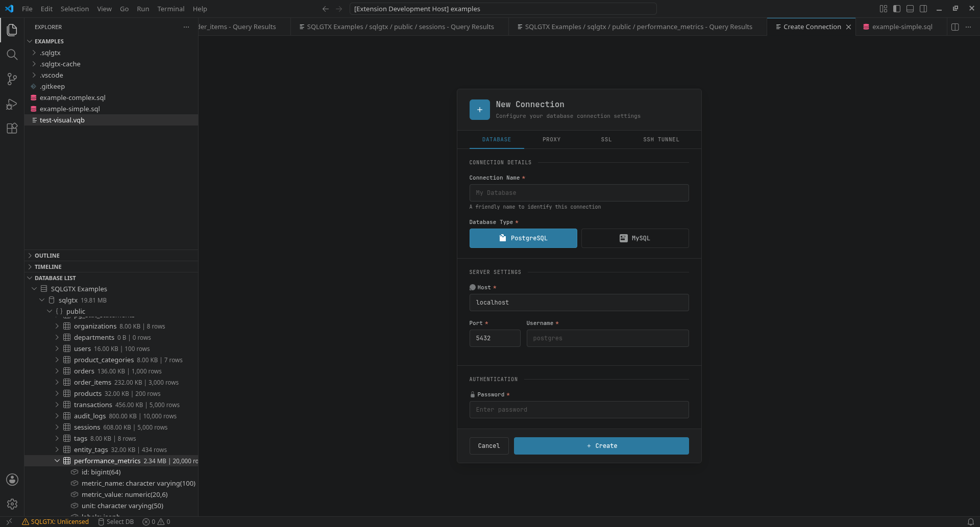The width and height of the screenshot is (980, 527).
Task: Click the errors and warnings status indicator
Action: tap(156, 522)
